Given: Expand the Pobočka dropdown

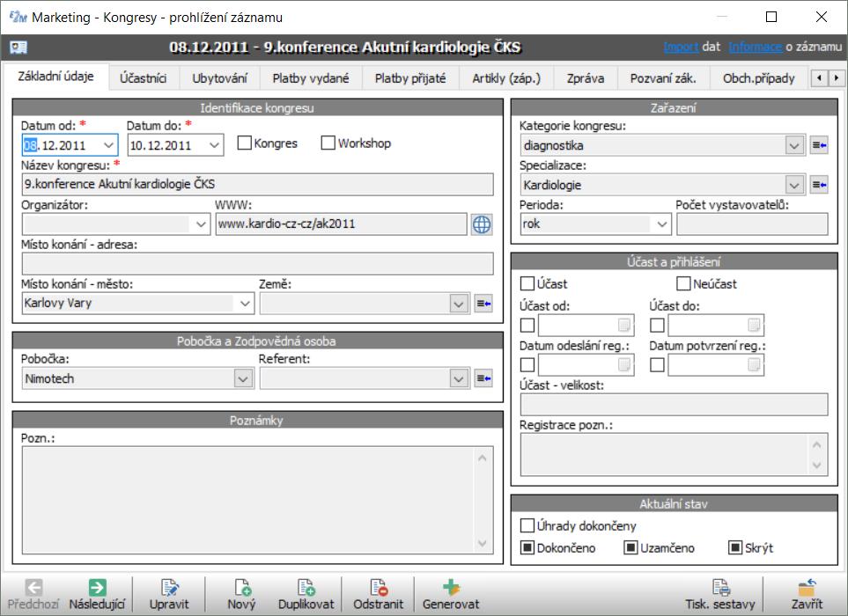Looking at the screenshot, I should click(x=243, y=378).
